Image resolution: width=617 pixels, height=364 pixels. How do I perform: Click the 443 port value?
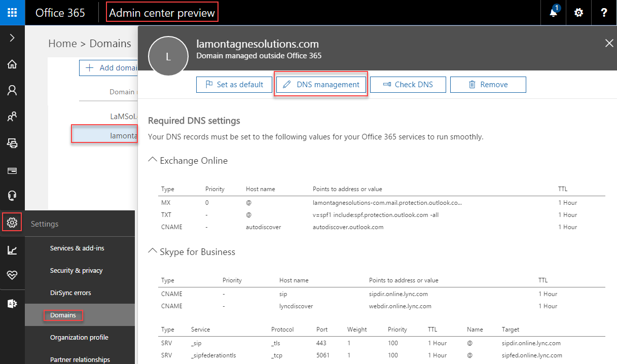[321, 343]
